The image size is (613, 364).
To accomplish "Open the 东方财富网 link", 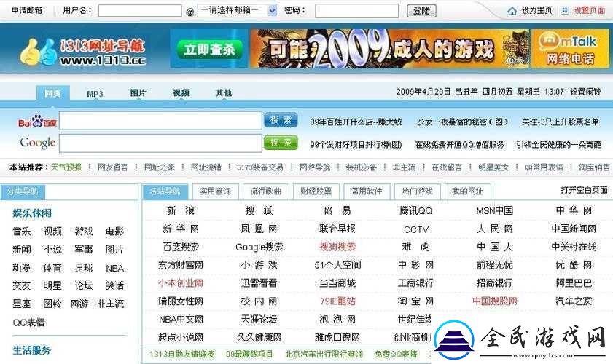I will pos(181,265).
